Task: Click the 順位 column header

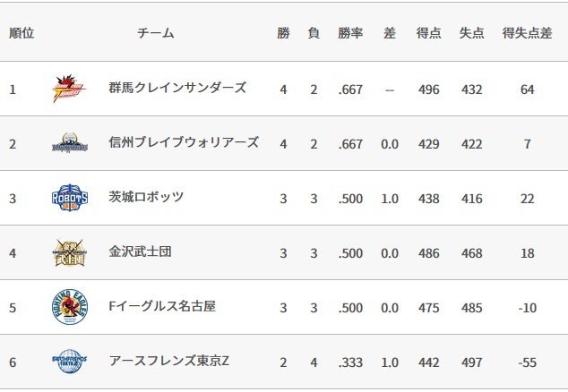Action: coord(22,33)
